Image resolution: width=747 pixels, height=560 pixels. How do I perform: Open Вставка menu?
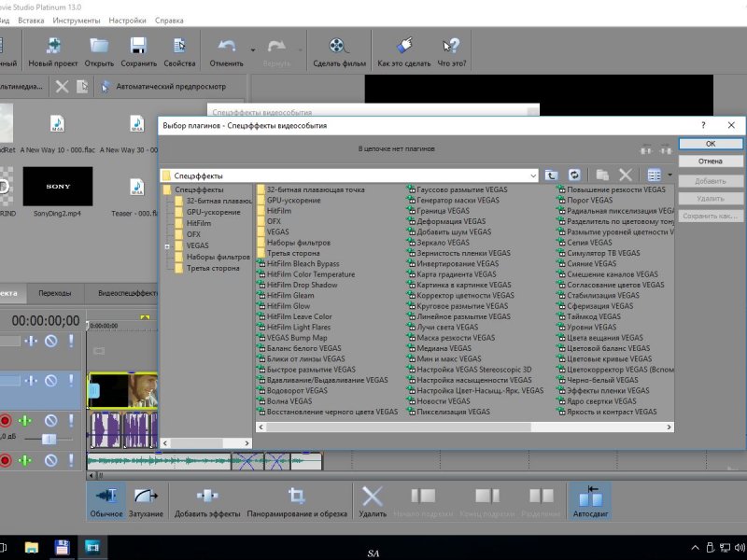pos(31,21)
